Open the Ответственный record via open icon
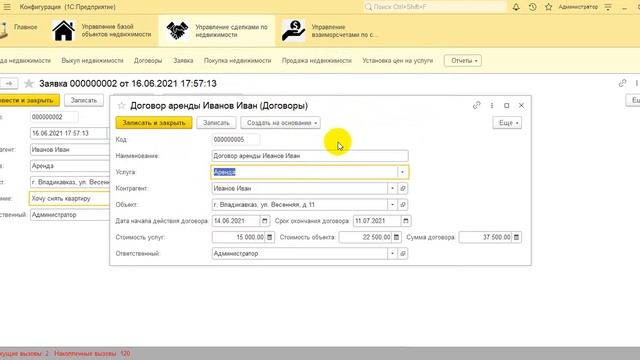Image resolution: width=640 pixels, height=360 pixels. 403,253
